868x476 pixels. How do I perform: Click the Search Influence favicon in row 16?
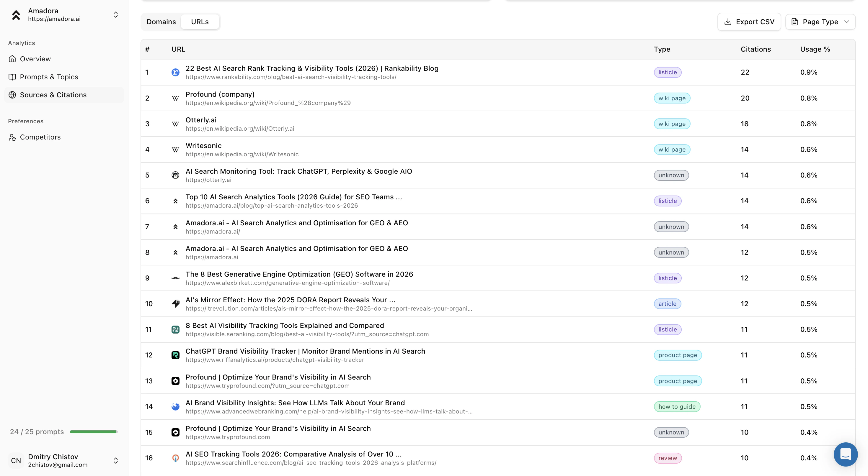point(175,458)
